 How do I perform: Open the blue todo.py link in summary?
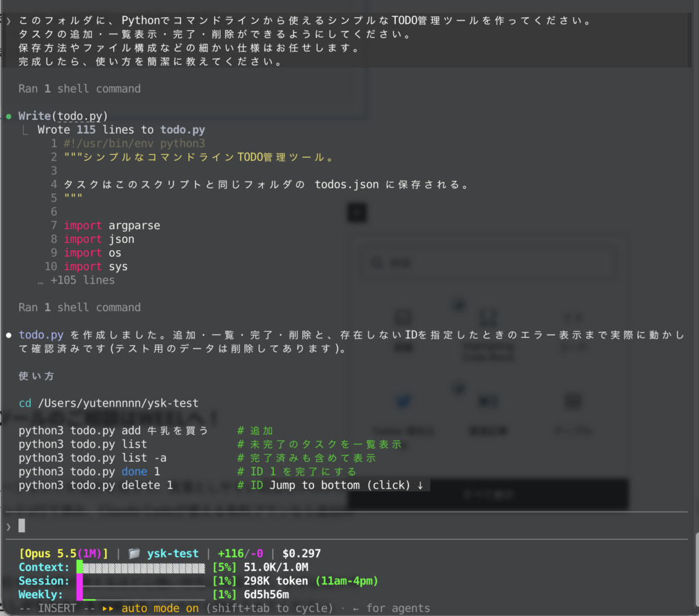pyautogui.click(x=41, y=335)
